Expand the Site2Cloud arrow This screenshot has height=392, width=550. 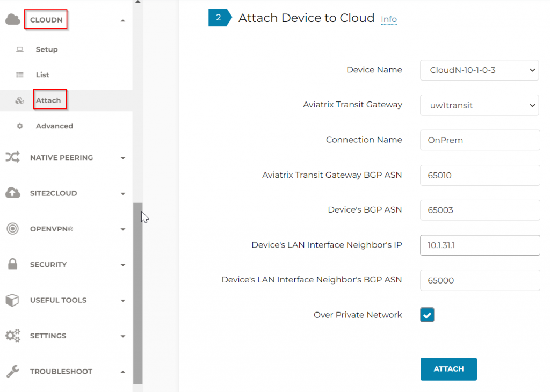[x=123, y=193]
